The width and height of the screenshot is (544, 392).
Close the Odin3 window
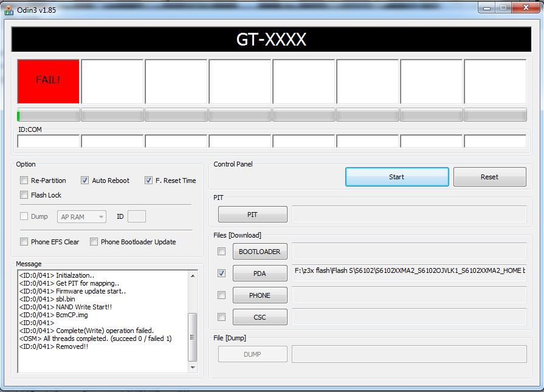[526, 8]
